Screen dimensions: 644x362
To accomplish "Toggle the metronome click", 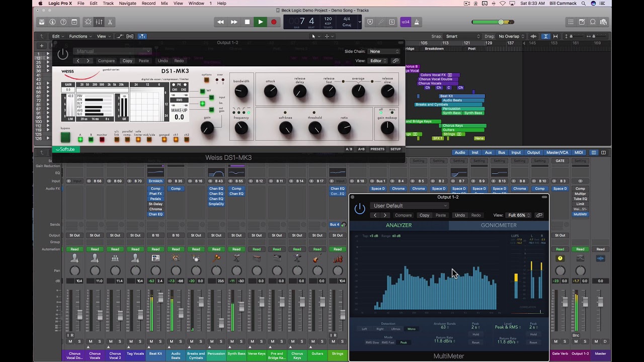I will [417, 22].
